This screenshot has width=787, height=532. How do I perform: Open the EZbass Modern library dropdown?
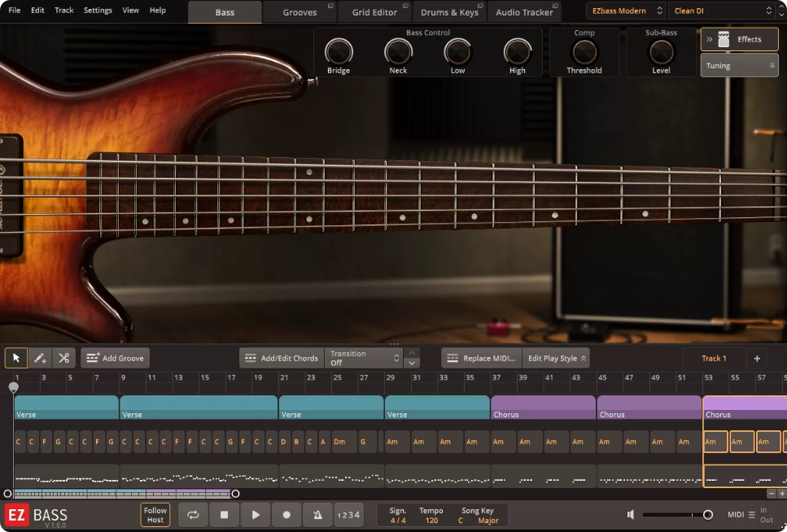point(627,11)
